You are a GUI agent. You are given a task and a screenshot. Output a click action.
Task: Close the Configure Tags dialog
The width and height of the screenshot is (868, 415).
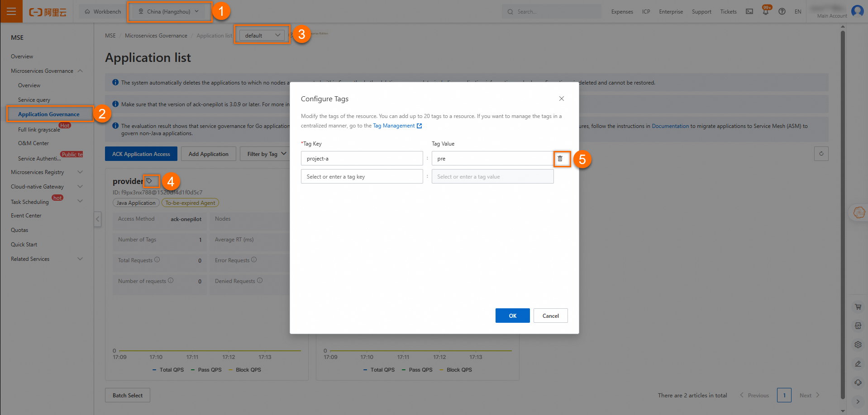point(562,99)
